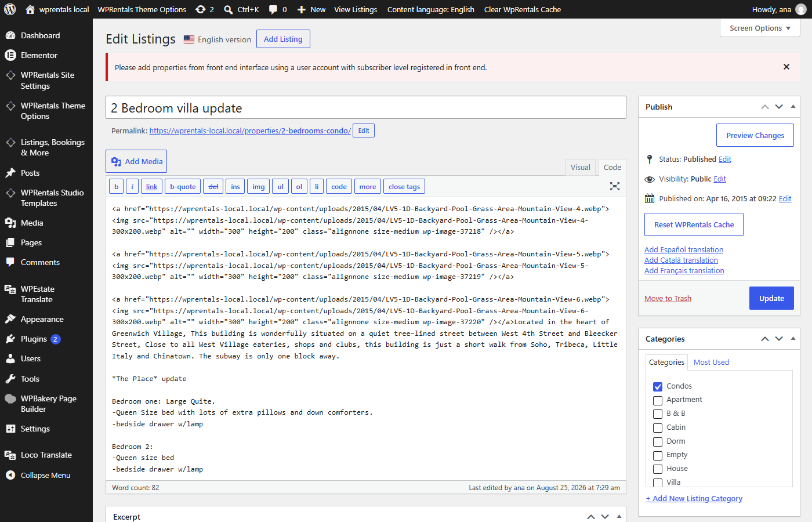Click the blue Update button
Viewport: 812px width, 522px height.
(x=771, y=298)
